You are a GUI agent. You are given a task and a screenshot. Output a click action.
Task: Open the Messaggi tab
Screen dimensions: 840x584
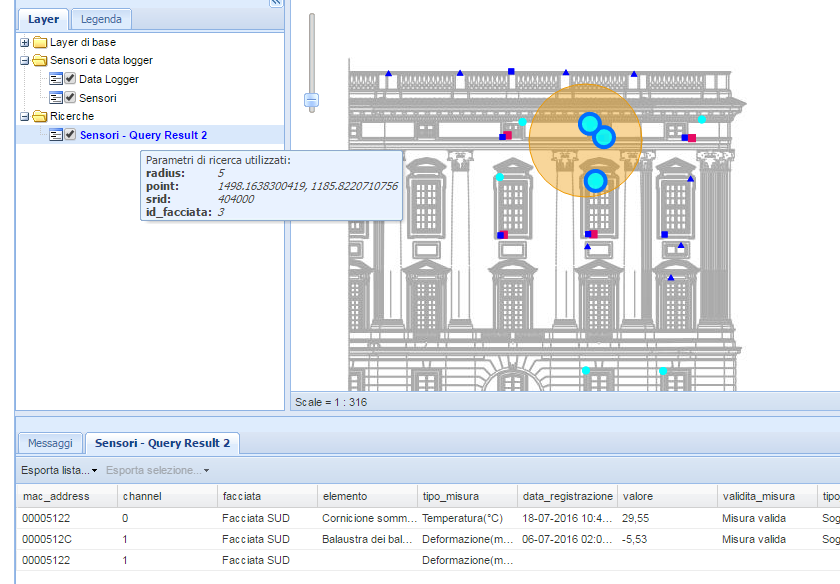point(50,443)
